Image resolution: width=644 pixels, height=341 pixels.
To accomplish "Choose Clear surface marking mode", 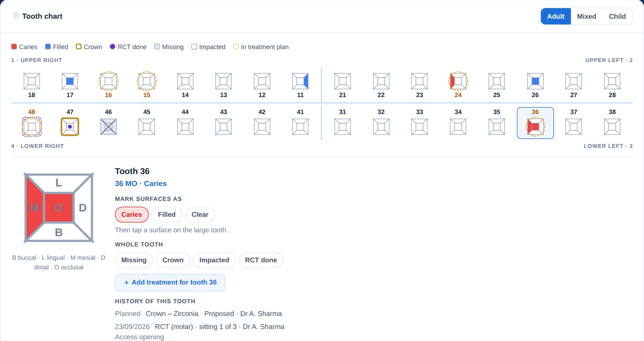I will (x=200, y=215).
